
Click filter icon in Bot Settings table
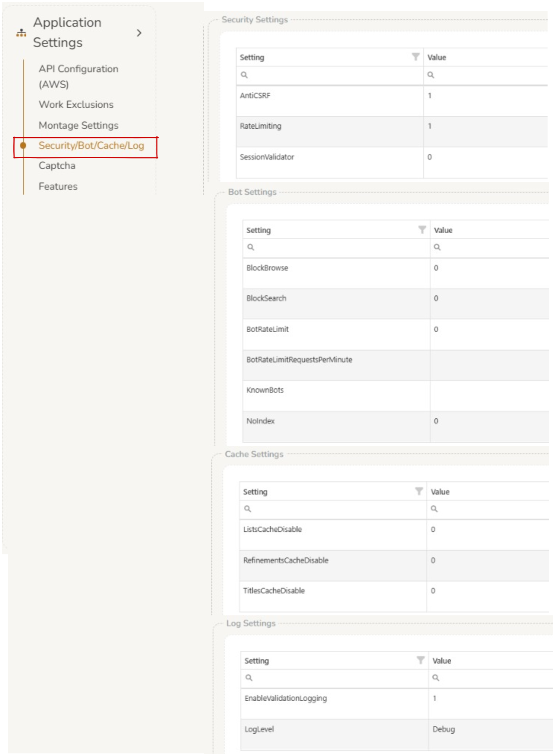[422, 230]
